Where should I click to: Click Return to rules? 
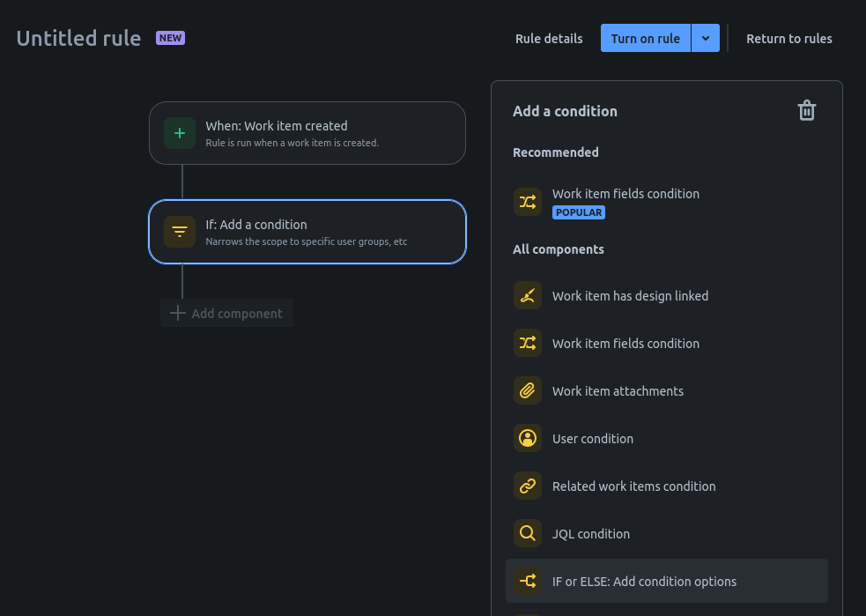pyautogui.click(x=788, y=38)
